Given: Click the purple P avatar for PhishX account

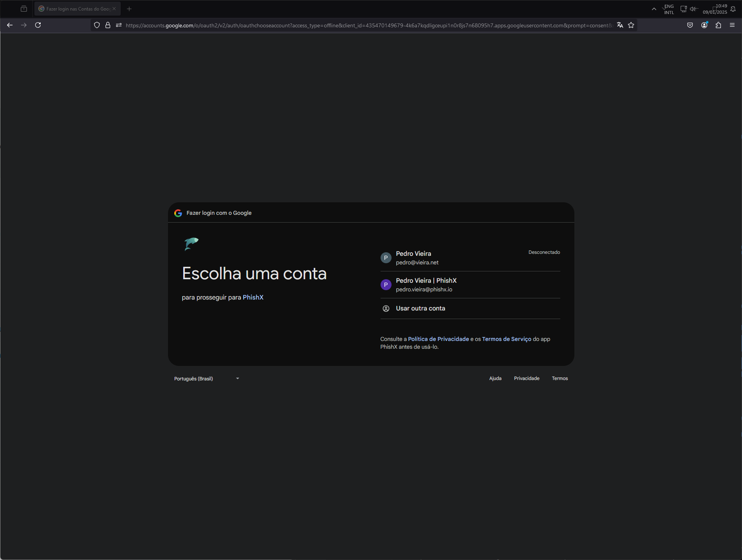Looking at the screenshot, I should coord(386,285).
